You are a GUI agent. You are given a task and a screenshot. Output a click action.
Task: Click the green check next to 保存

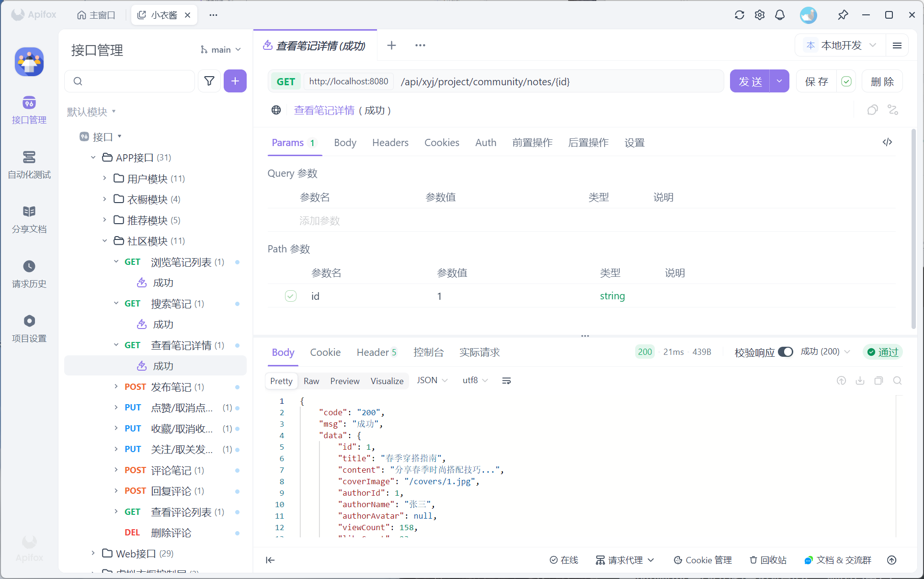pyautogui.click(x=846, y=81)
